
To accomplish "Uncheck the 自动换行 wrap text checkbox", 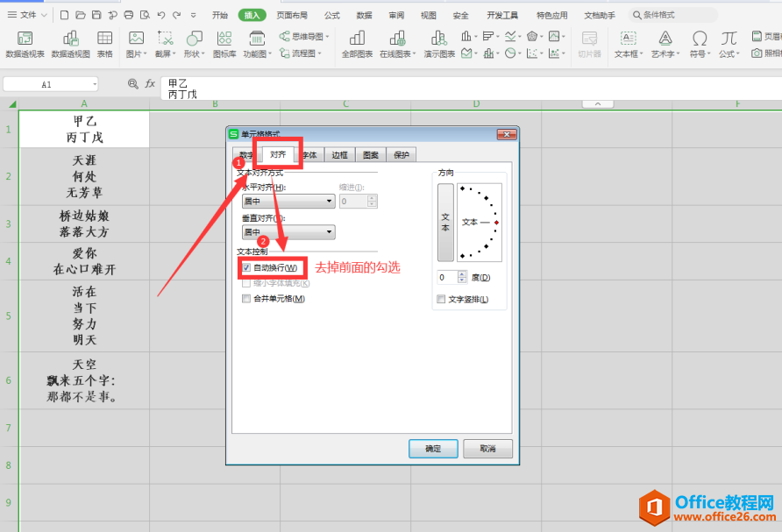I will point(246,267).
